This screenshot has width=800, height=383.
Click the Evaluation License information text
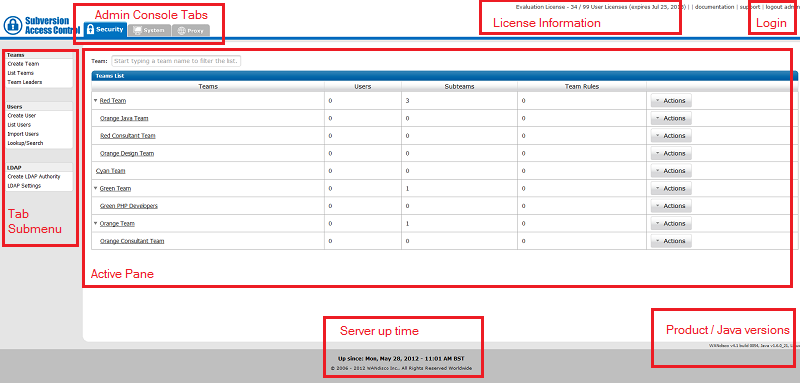tap(601, 7)
